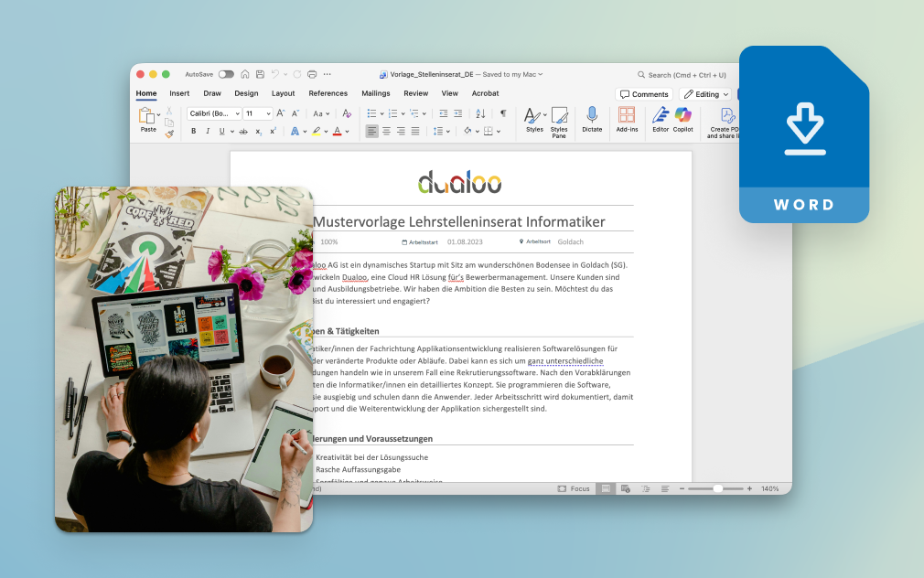Start Dictate with the microphone

click(x=592, y=120)
